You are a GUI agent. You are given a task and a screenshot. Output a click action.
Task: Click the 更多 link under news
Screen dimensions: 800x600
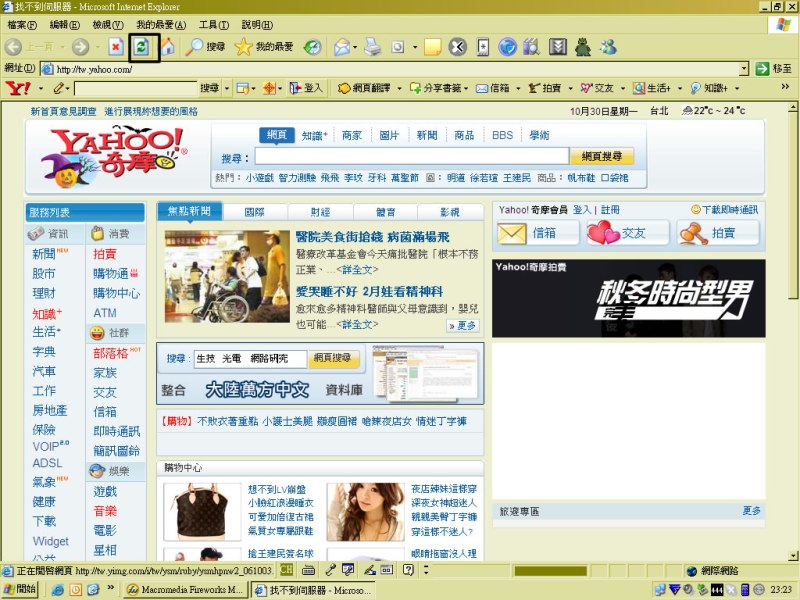click(463, 326)
